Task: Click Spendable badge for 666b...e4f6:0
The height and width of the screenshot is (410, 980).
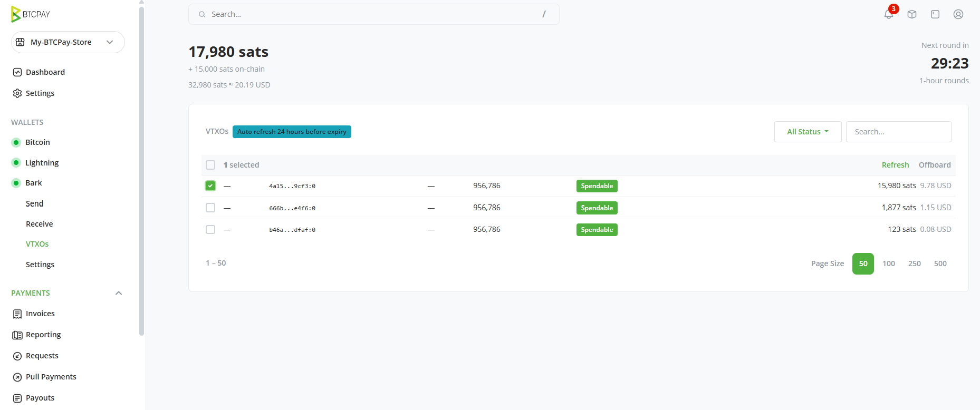Action: [x=597, y=208]
